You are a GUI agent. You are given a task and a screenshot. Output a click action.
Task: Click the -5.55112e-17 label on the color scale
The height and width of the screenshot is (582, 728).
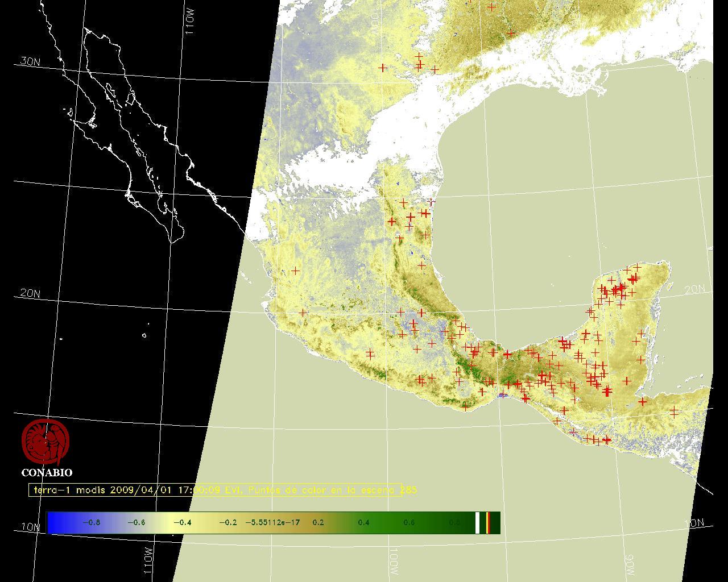click(x=272, y=522)
